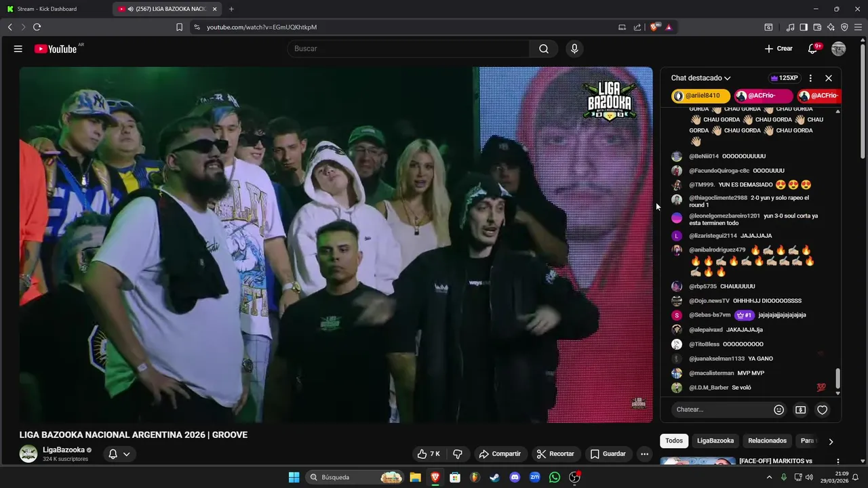Dislike the video
Viewport: 868px width, 488px height.
pyautogui.click(x=458, y=454)
